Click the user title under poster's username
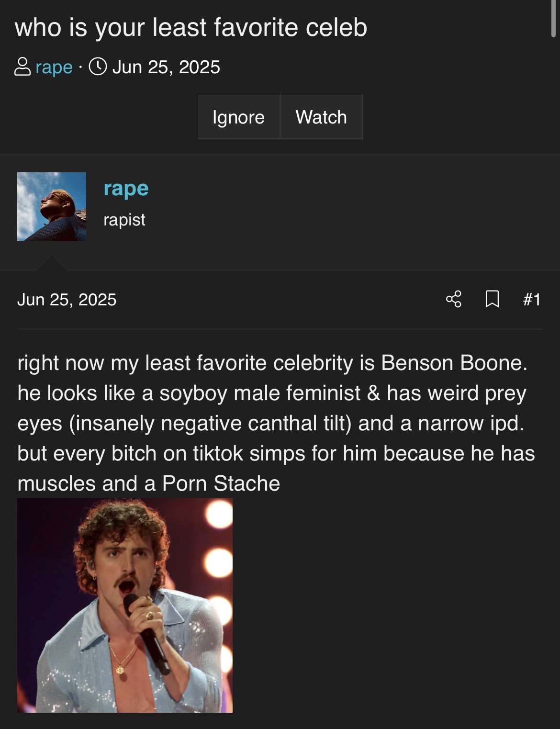 (x=124, y=220)
